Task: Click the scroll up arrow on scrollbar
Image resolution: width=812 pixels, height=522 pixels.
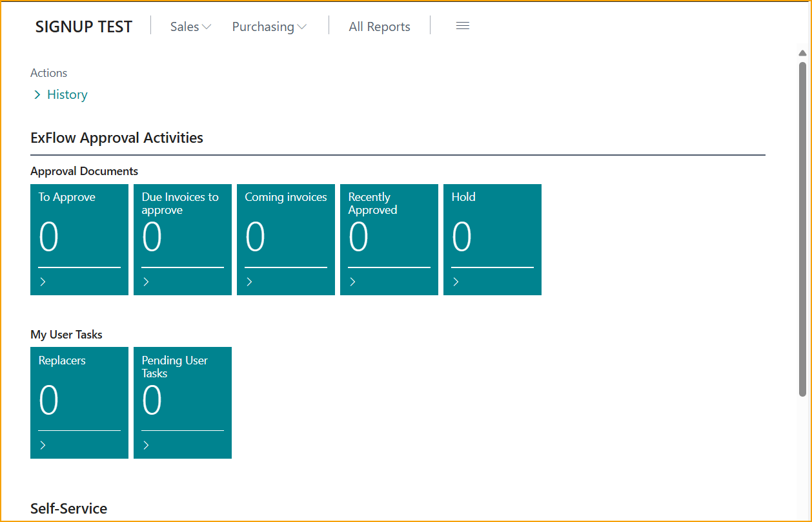Action: point(802,53)
